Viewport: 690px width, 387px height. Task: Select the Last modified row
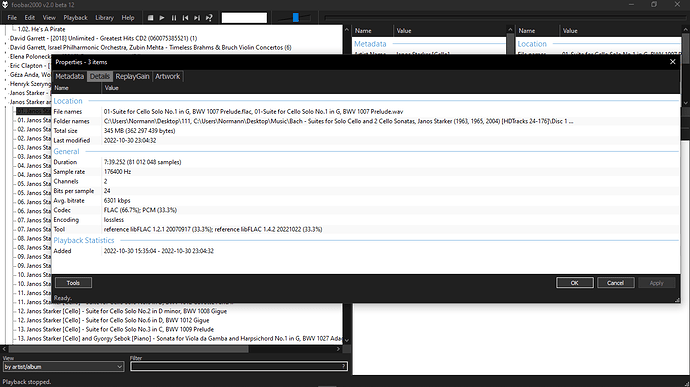(366, 140)
